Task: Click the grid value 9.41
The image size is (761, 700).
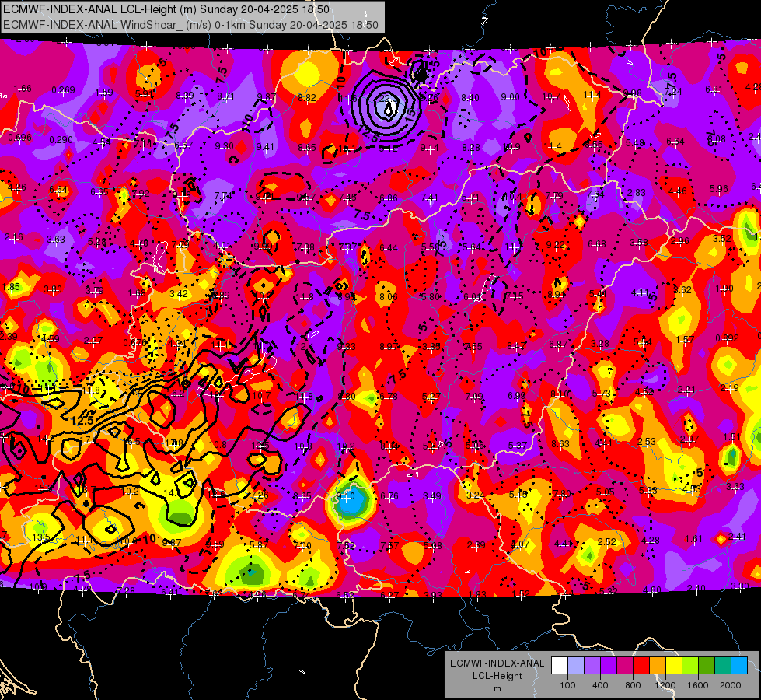Action: 265,147
